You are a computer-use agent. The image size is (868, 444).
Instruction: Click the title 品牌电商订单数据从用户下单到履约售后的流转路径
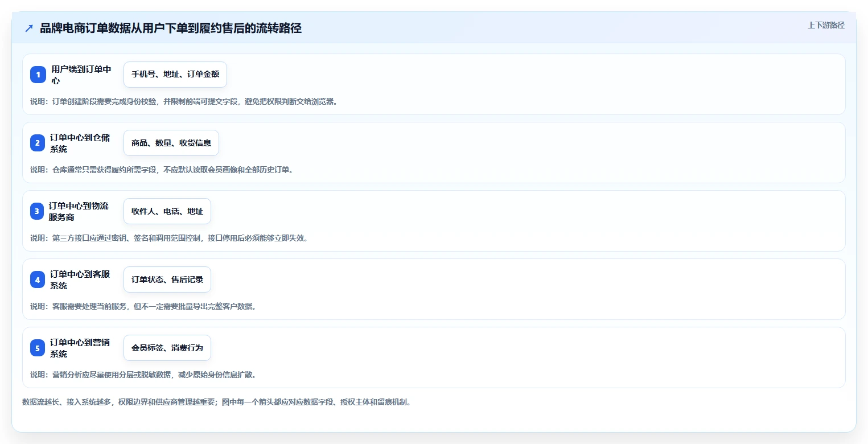coord(171,28)
